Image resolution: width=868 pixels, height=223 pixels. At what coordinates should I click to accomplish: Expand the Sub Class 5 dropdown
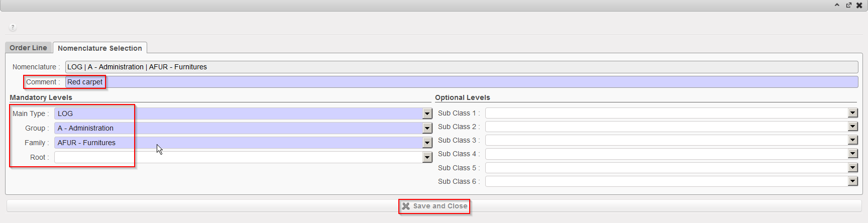coord(853,168)
